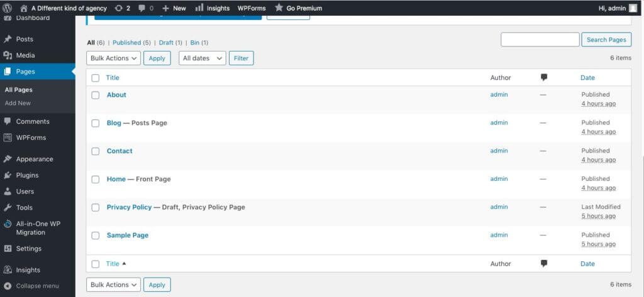
Task: Show Draft pages filter
Action: pyautogui.click(x=166, y=43)
